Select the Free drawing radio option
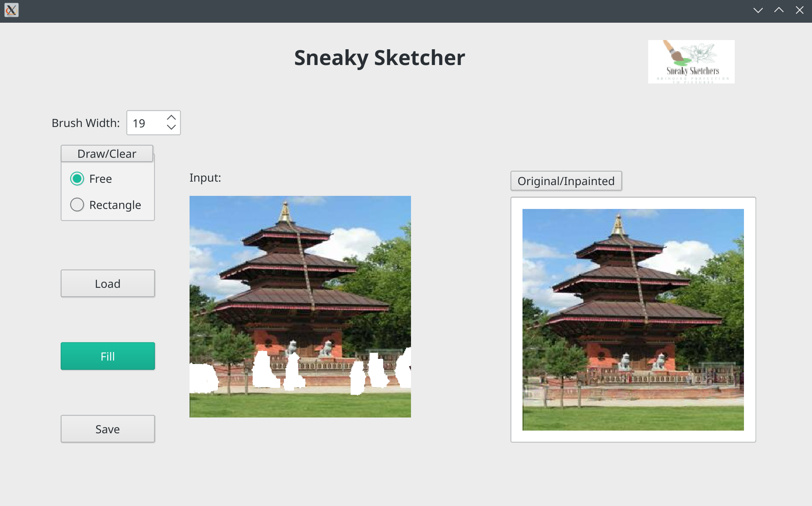 point(77,179)
